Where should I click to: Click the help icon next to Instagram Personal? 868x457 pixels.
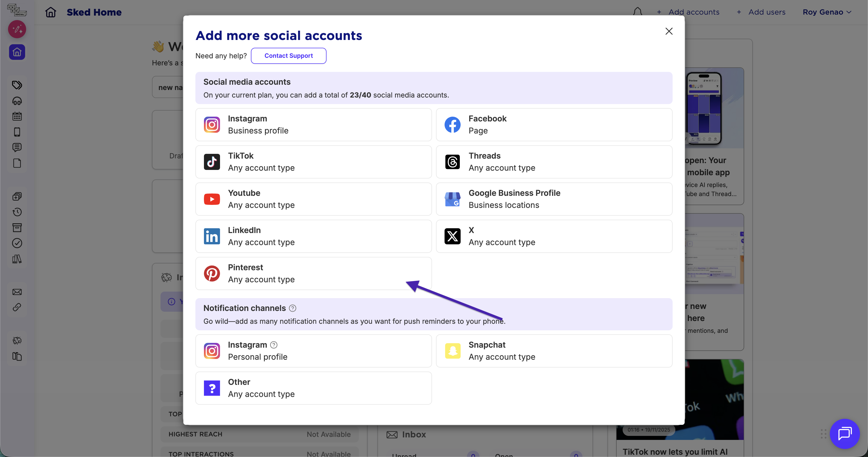274,345
